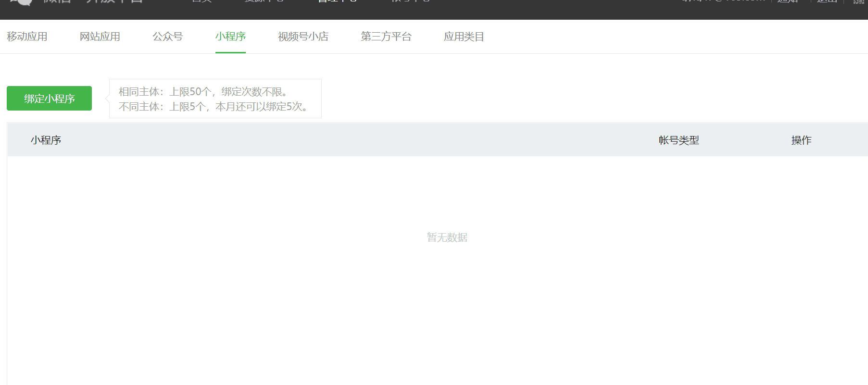Open the 第三方平台 tab
Screen dimensions: 868x385
(x=386, y=37)
